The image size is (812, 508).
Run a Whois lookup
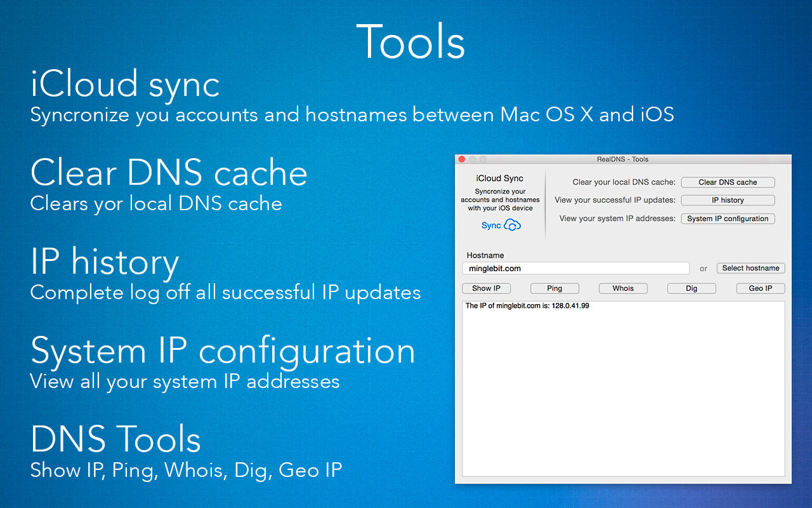pos(623,288)
